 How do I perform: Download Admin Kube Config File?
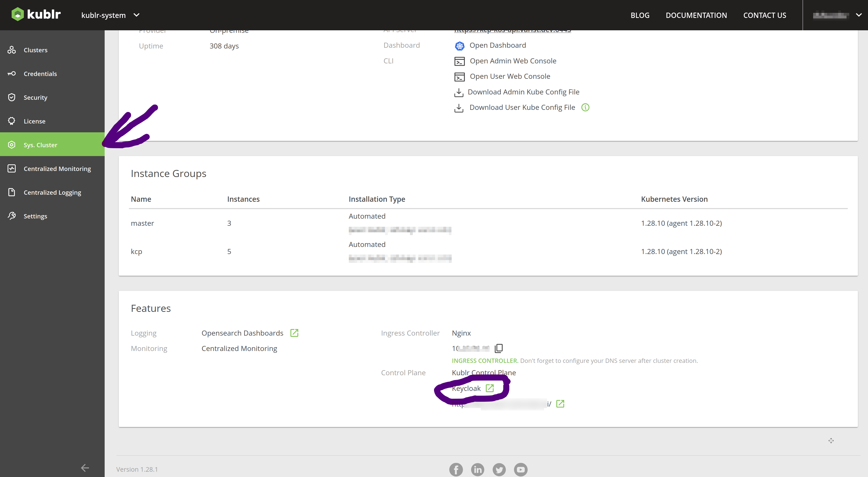[x=523, y=92]
